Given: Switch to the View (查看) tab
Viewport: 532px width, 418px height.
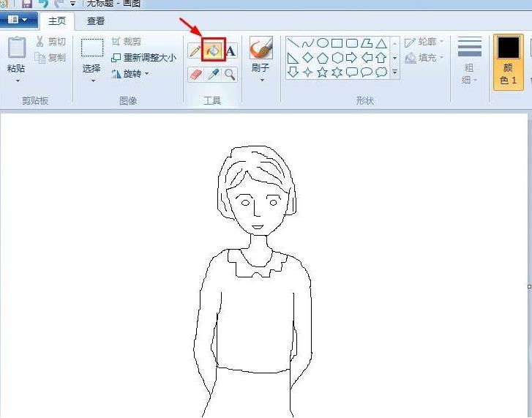Looking at the screenshot, I should [95, 21].
